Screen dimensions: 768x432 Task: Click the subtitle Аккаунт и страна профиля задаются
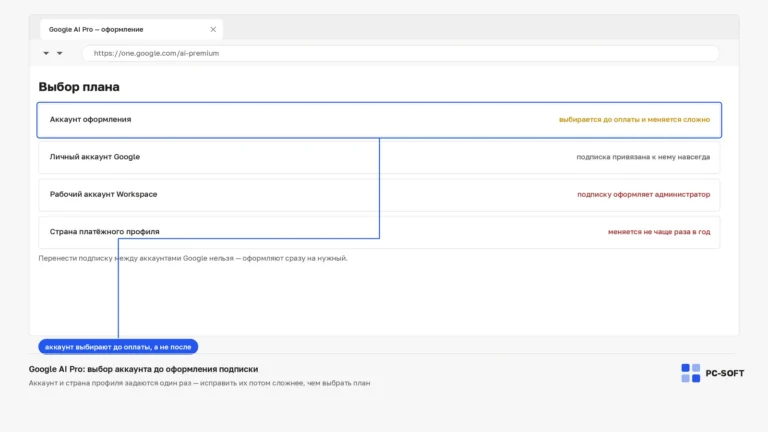point(199,383)
